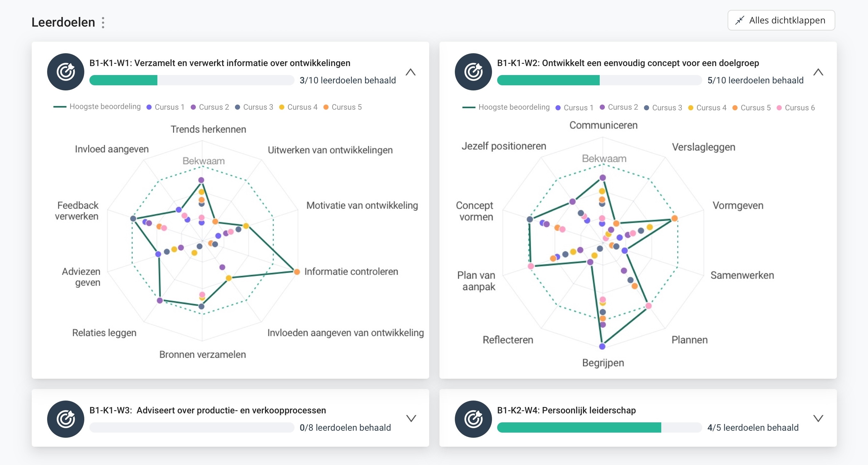Click the collapse arrows icon in Alles dichtklappen
The width and height of the screenshot is (868, 465).
739,20
